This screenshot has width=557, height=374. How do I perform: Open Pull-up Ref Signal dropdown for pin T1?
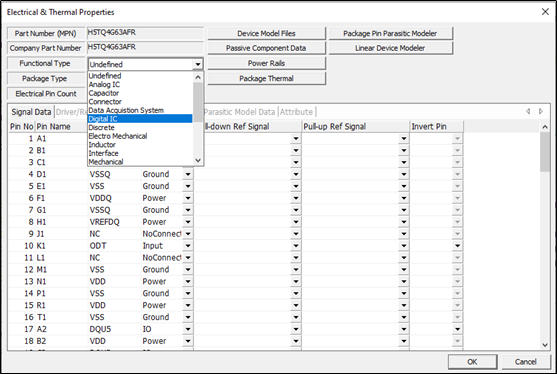coord(404,317)
